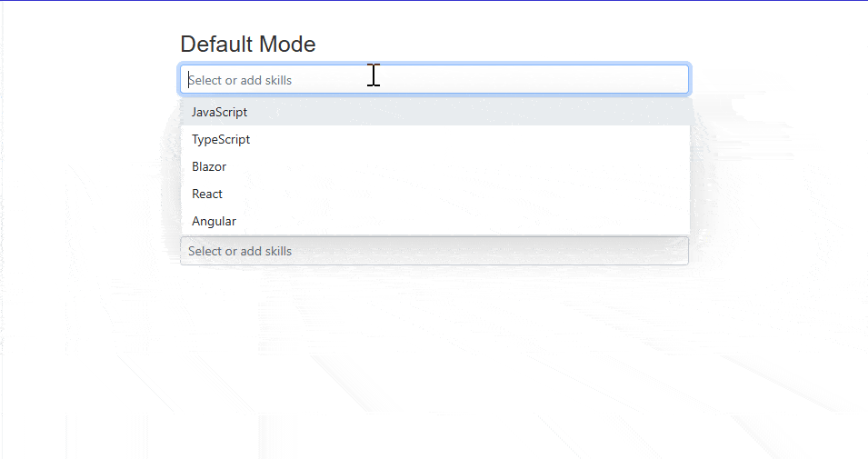Choose the TypeScript option
The image size is (868, 459).
[x=435, y=140]
